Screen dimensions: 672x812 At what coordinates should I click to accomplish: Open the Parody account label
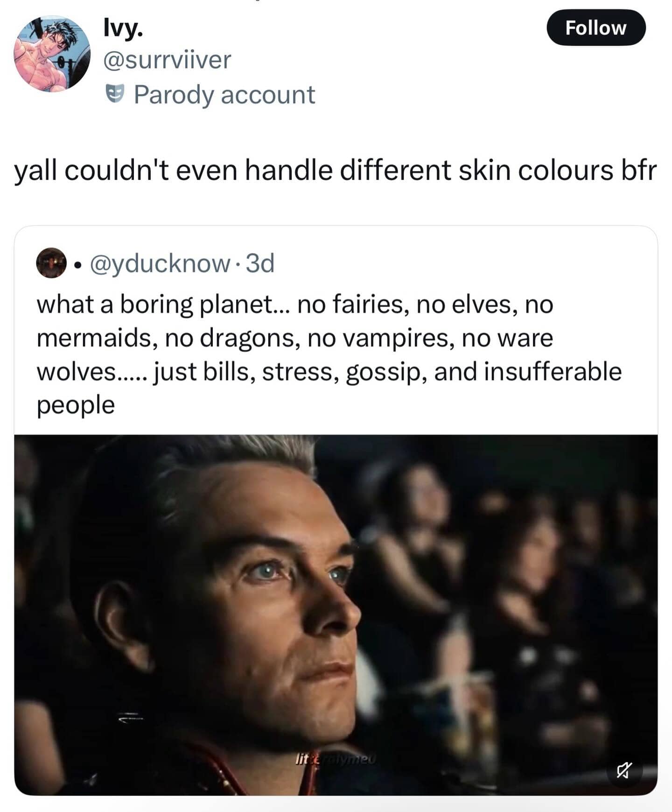pos(225,93)
